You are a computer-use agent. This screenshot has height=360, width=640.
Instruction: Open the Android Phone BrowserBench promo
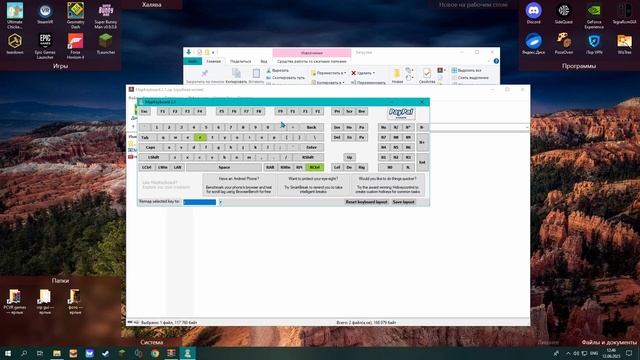click(239, 185)
